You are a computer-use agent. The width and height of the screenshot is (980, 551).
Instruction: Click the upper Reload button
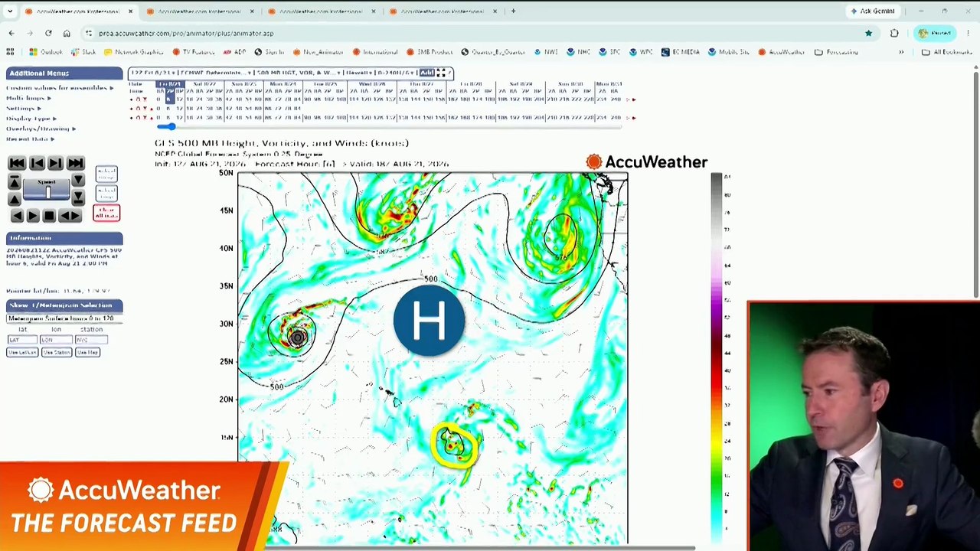(x=106, y=174)
